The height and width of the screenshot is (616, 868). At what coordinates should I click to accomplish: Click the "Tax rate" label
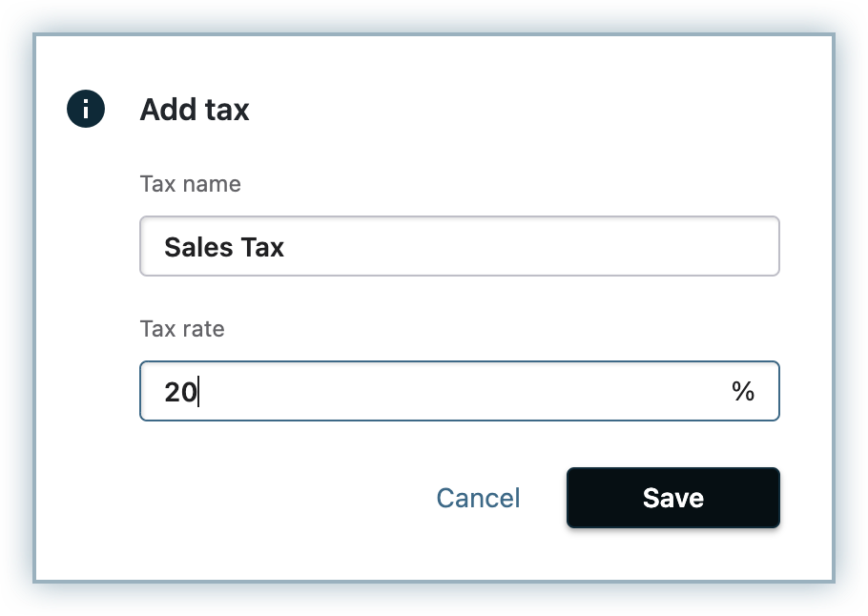(182, 329)
